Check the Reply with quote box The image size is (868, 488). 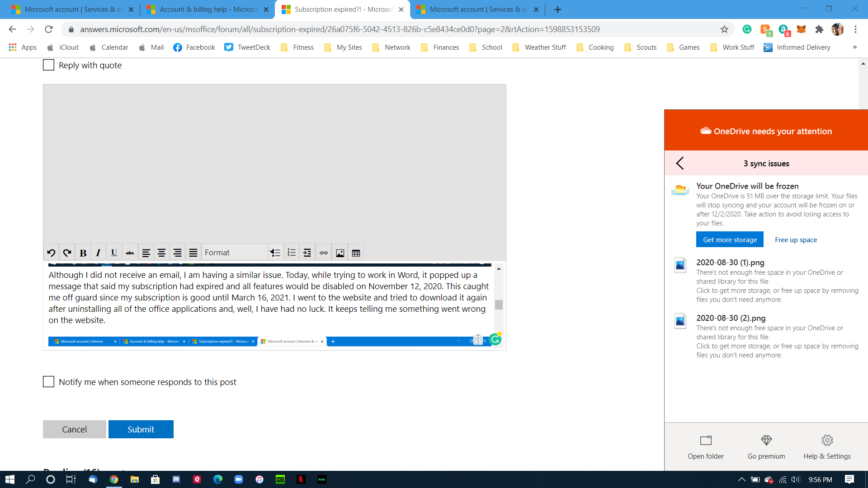(x=48, y=65)
